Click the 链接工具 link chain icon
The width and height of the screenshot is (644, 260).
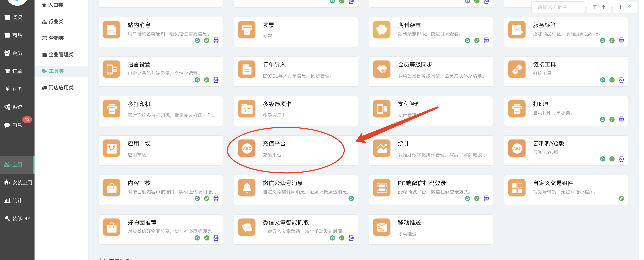pos(517,69)
